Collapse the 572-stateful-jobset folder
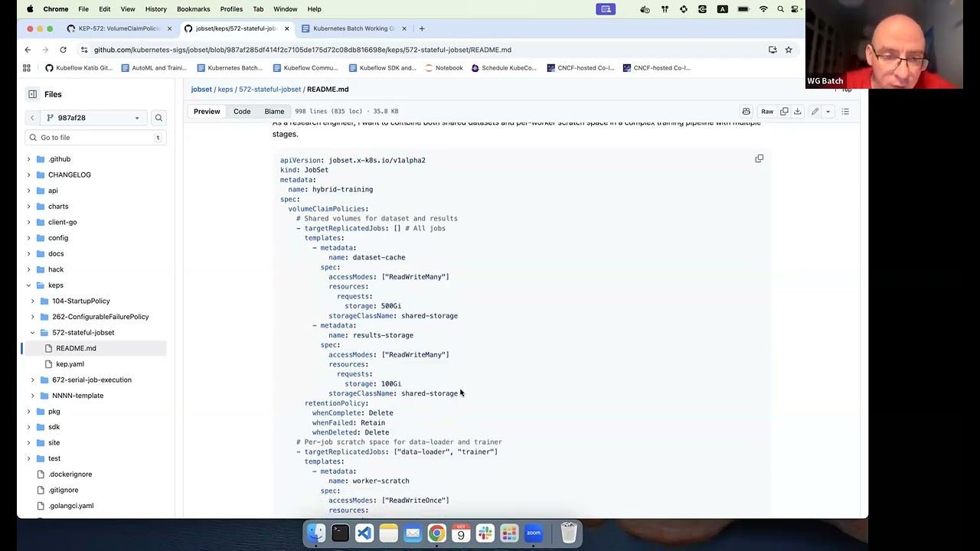Screen dimensions: 980x551 click(33, 332)
